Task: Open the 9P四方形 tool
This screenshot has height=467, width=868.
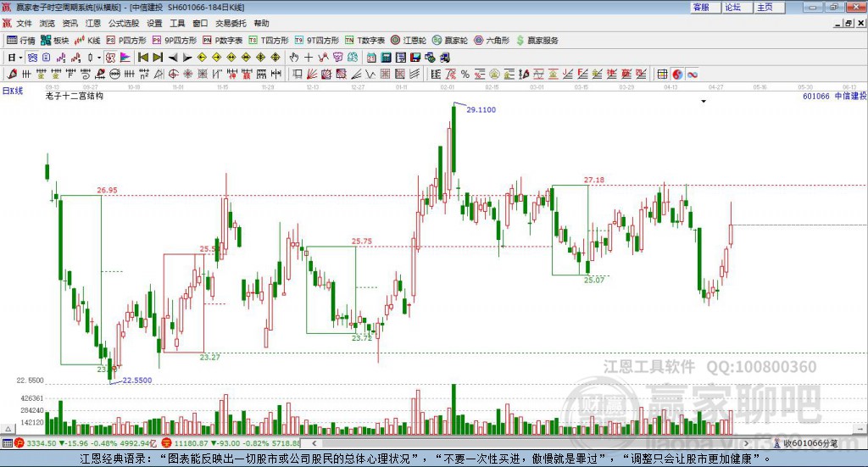Action: point(175,41)
